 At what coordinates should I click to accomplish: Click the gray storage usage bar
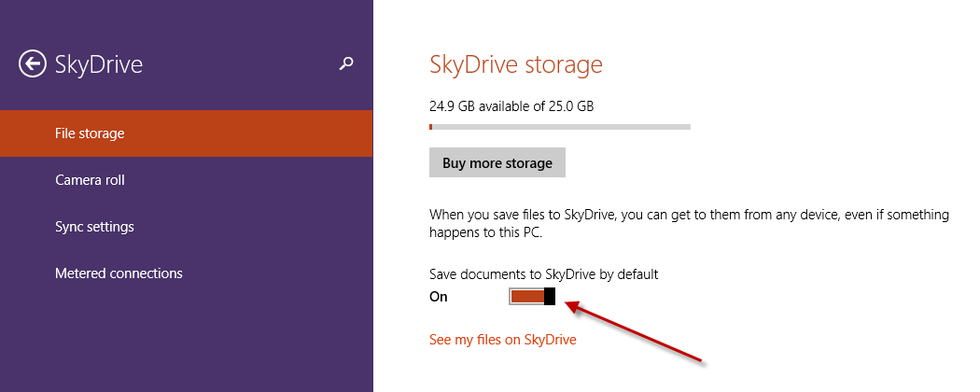click(x=560, y=127)
